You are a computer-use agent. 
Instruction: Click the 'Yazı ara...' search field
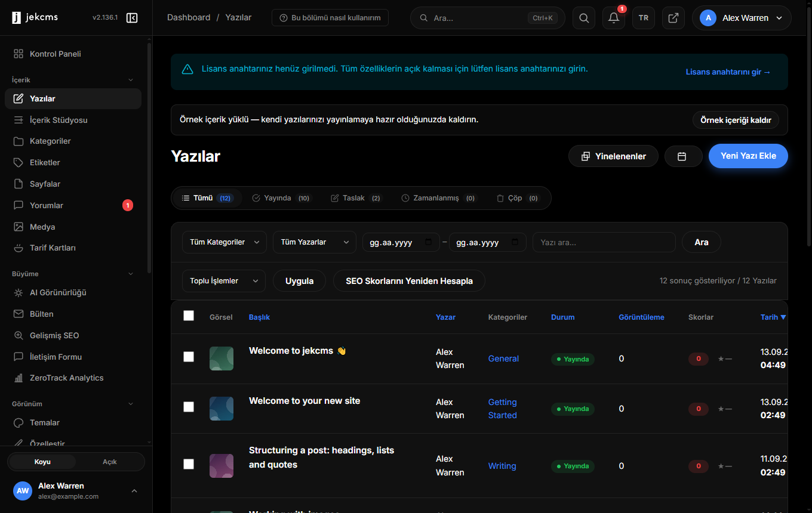604,242
